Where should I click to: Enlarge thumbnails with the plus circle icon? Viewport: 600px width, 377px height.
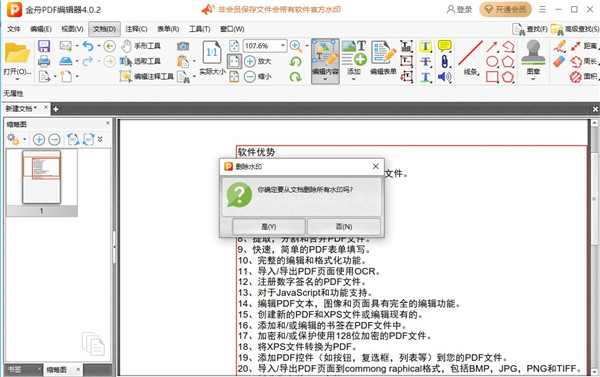point(39,139)
